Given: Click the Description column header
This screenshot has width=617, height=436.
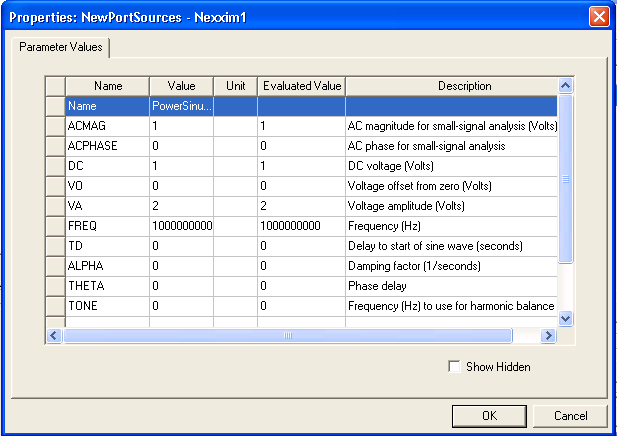Looking at the screenshot, I should tap(450, 86).
